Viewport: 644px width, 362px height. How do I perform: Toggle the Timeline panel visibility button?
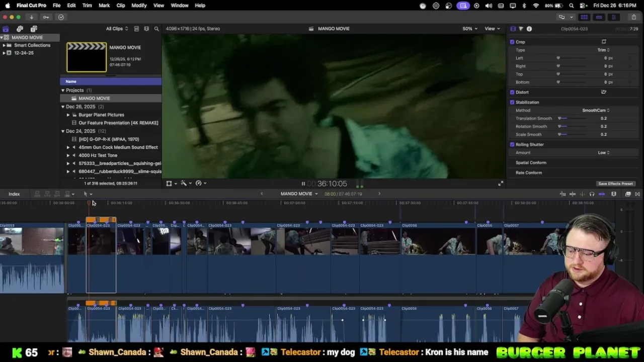(599, 17)
